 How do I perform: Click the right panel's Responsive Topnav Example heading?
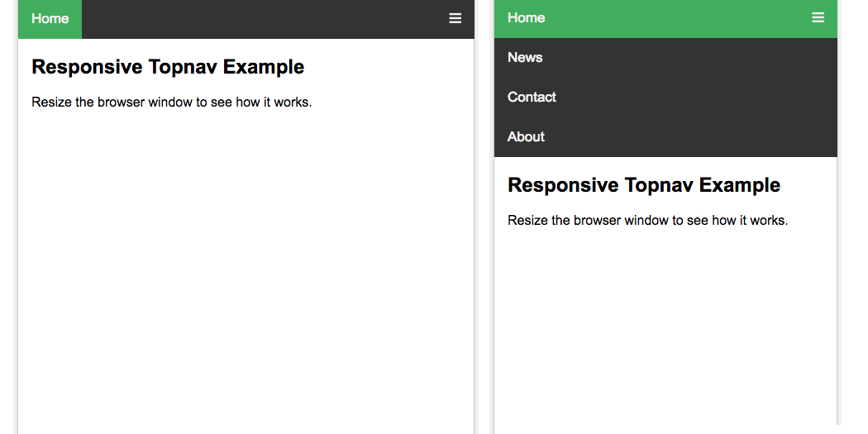click(x=643, y=184)
